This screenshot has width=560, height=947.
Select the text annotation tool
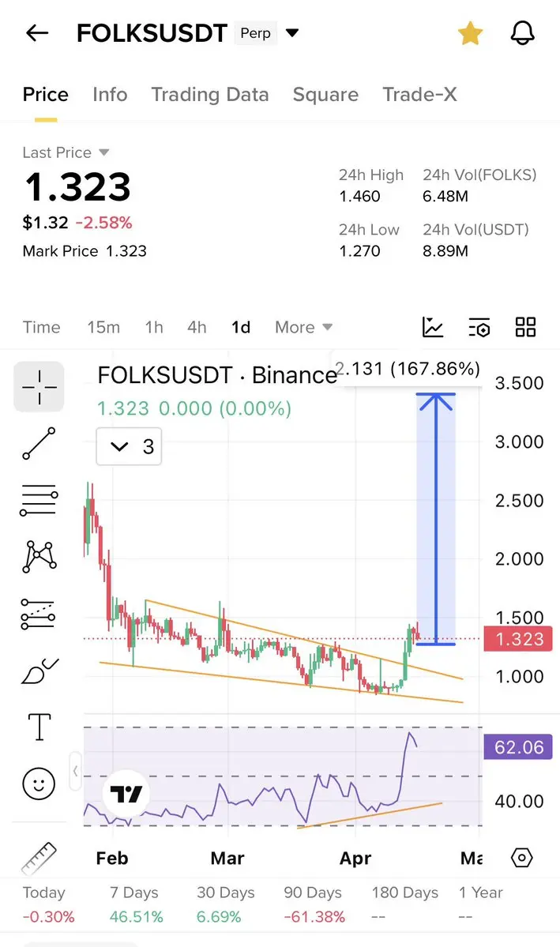coord(39,727)
